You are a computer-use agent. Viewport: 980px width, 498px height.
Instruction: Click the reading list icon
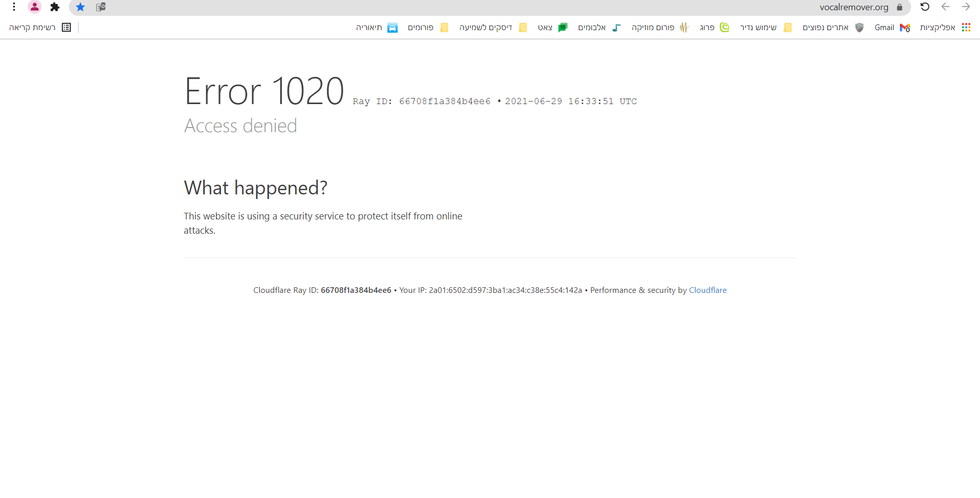(66, 28)
